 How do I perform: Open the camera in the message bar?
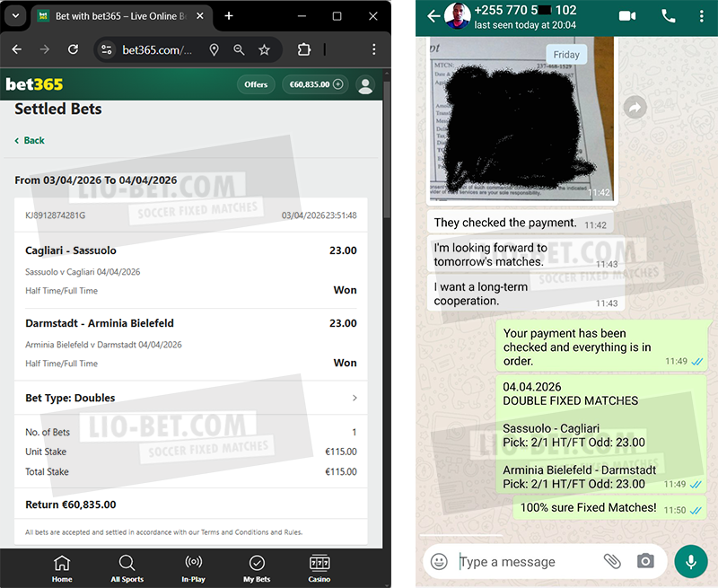[x=645, y=561]
